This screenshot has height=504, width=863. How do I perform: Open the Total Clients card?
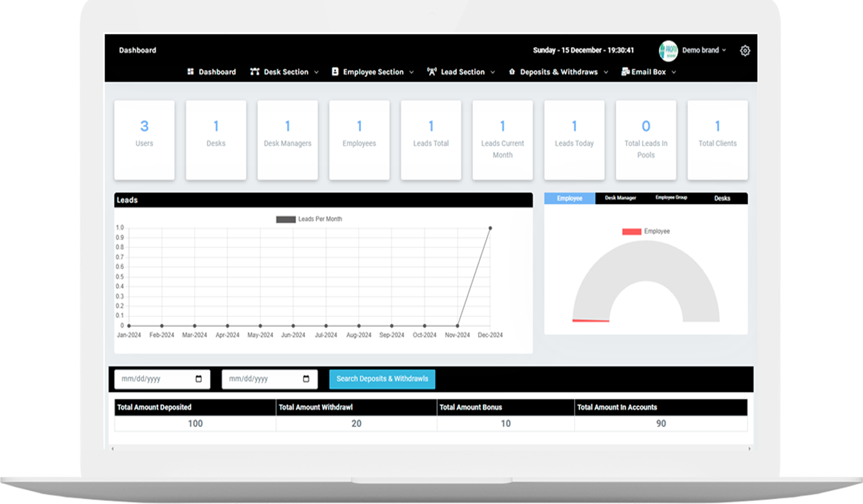[717, 140]
